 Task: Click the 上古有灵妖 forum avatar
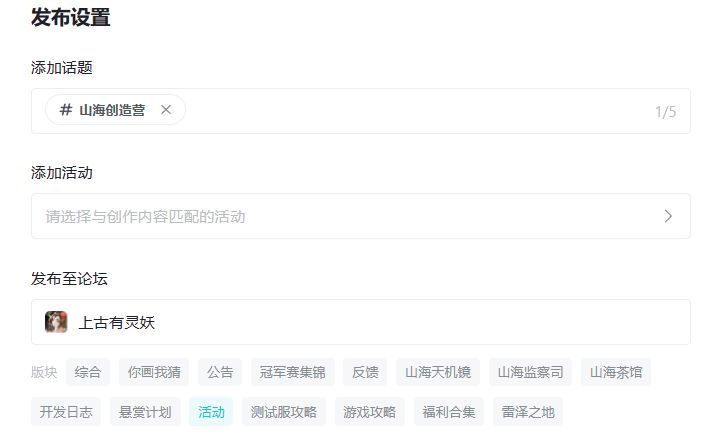pyautogui.click(x=56, y=322)
